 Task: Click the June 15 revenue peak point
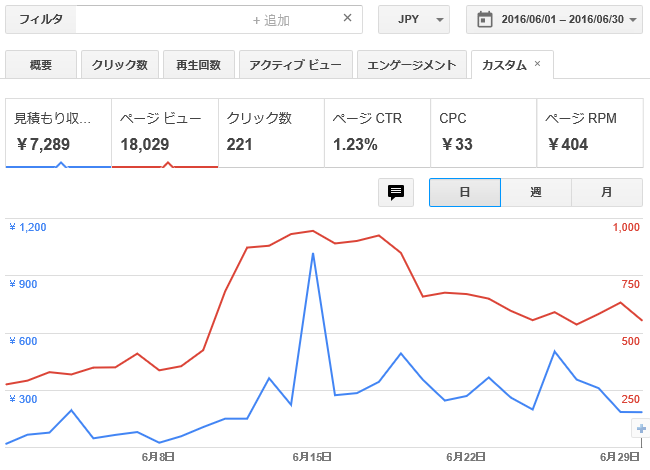[x=313, y=254]
